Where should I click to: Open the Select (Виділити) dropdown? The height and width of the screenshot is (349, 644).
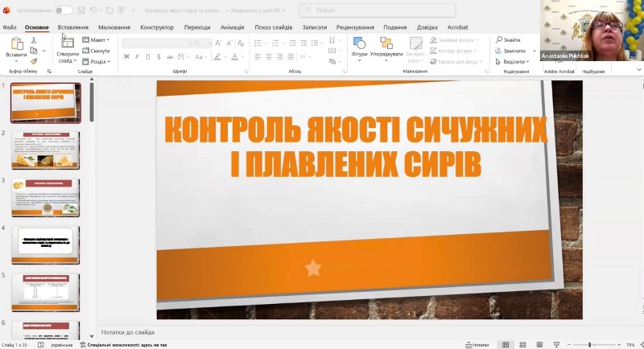[x=513, y=61]
